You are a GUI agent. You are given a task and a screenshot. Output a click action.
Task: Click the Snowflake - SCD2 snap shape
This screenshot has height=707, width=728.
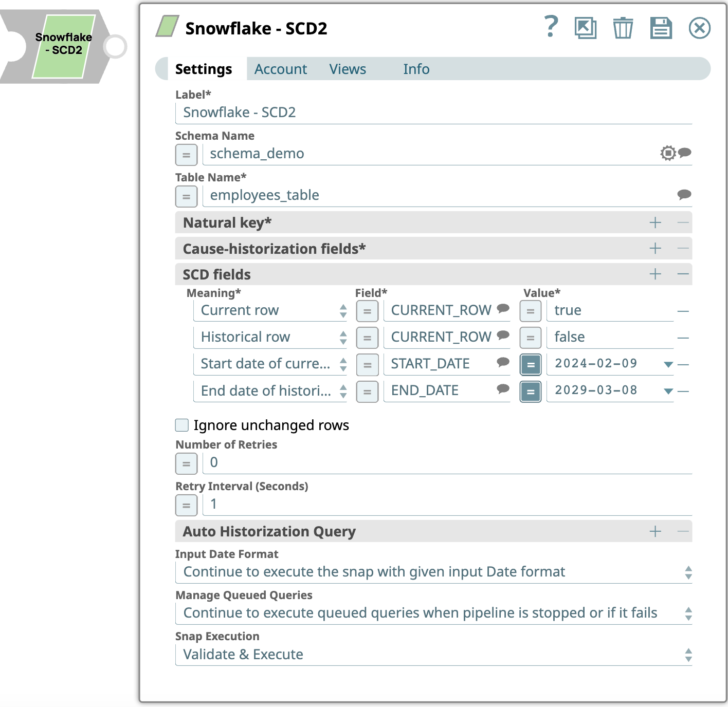(63, 46)
